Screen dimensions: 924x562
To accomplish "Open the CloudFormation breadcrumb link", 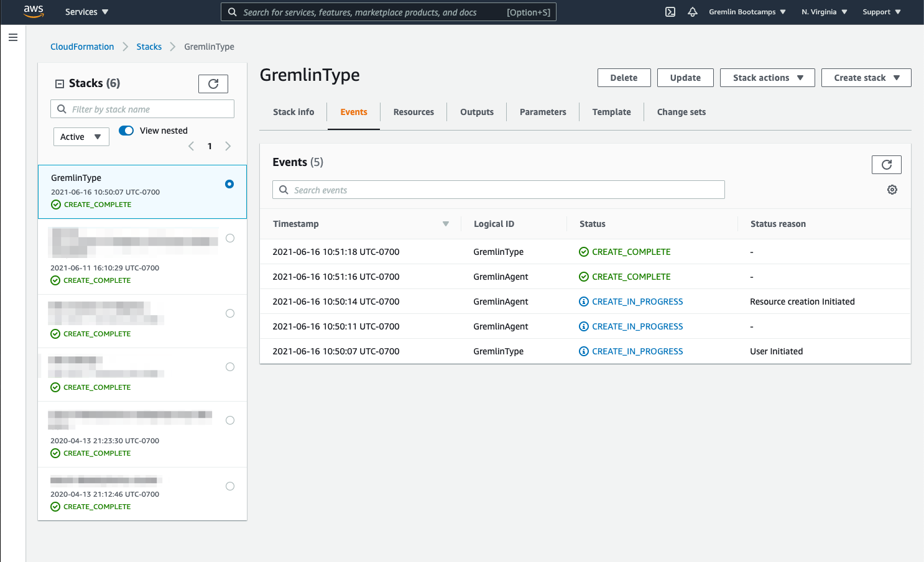I will click(x=82, y=47).
